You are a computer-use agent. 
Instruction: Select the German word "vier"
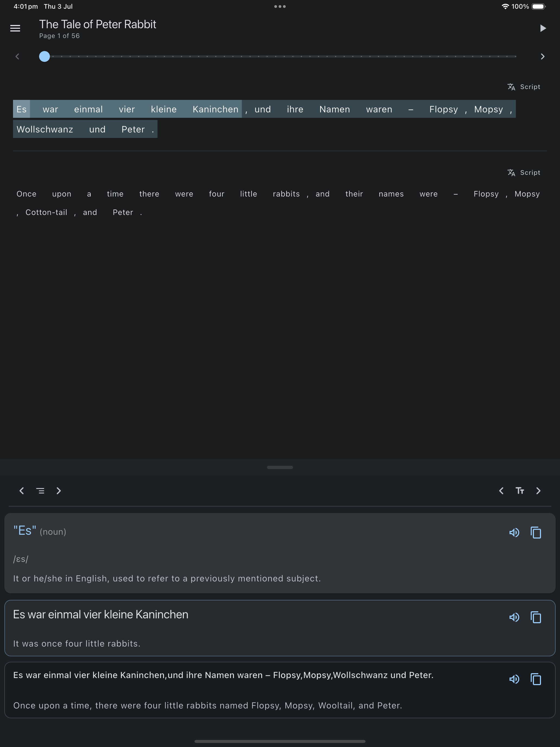[x=127, y=109]
